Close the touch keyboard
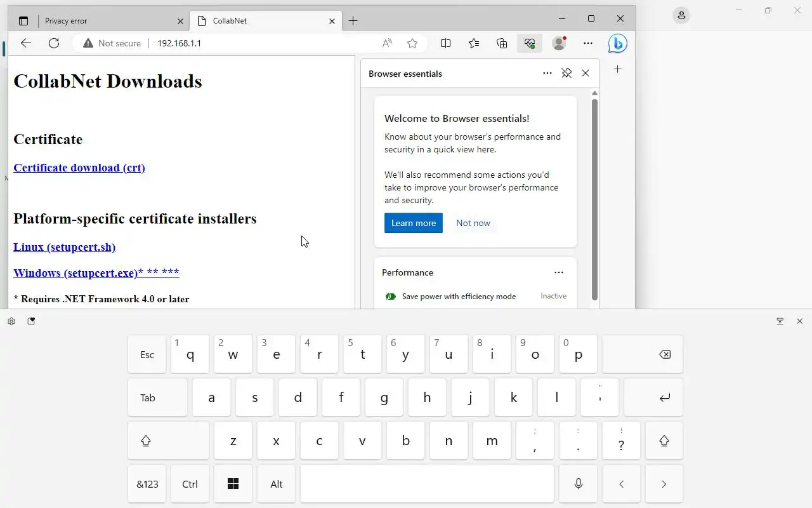The image size is (812, 508). pos(799,321)
